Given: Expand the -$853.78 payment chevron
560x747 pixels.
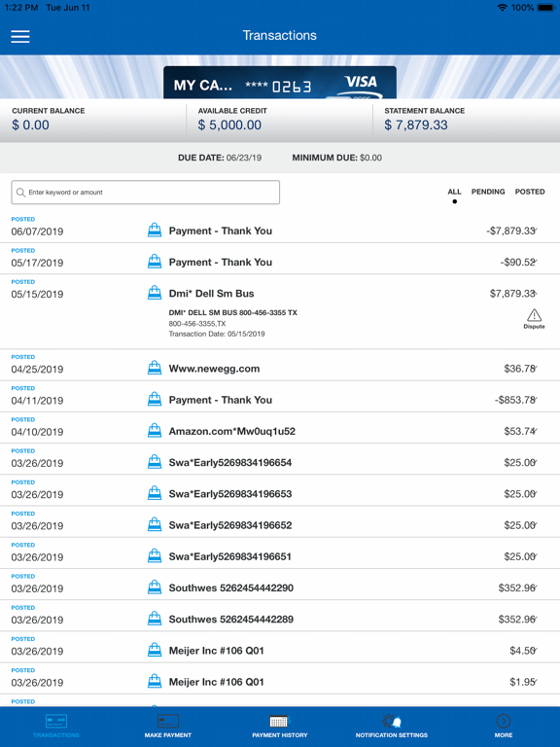Looking at the screenshot, I should click(x=536, y=399).
